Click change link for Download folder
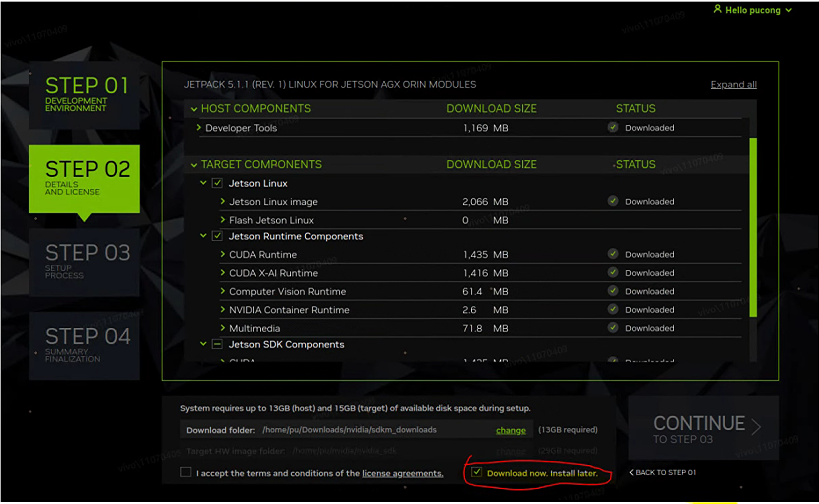Viewport: 819px width, 504px height. click(x=511, y=430)
